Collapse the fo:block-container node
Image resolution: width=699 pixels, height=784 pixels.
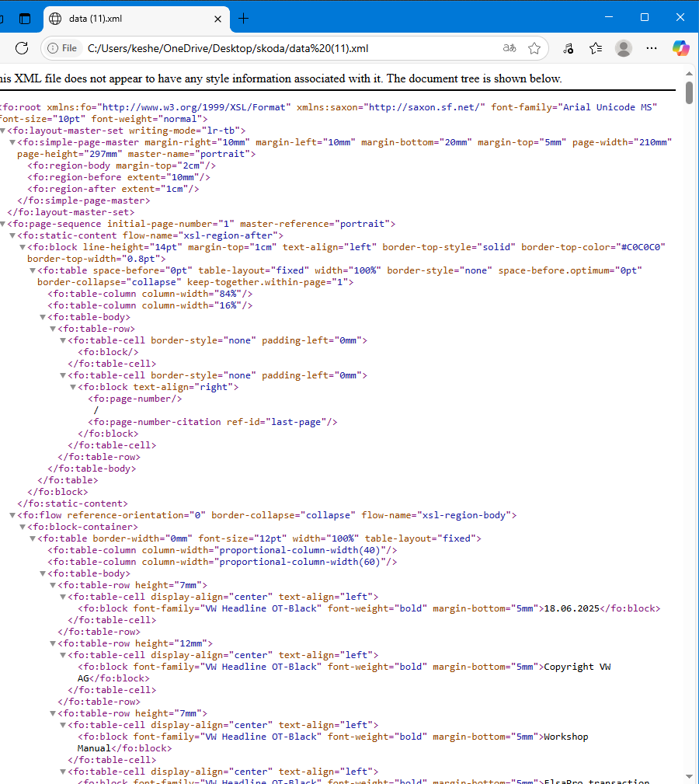[23, 527]
